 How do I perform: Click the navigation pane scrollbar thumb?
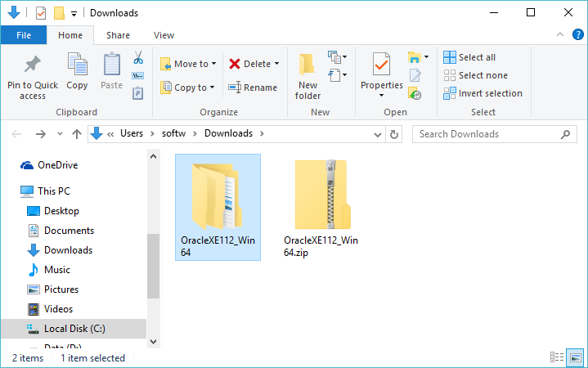pyautogui.click(x=153, y=266)
